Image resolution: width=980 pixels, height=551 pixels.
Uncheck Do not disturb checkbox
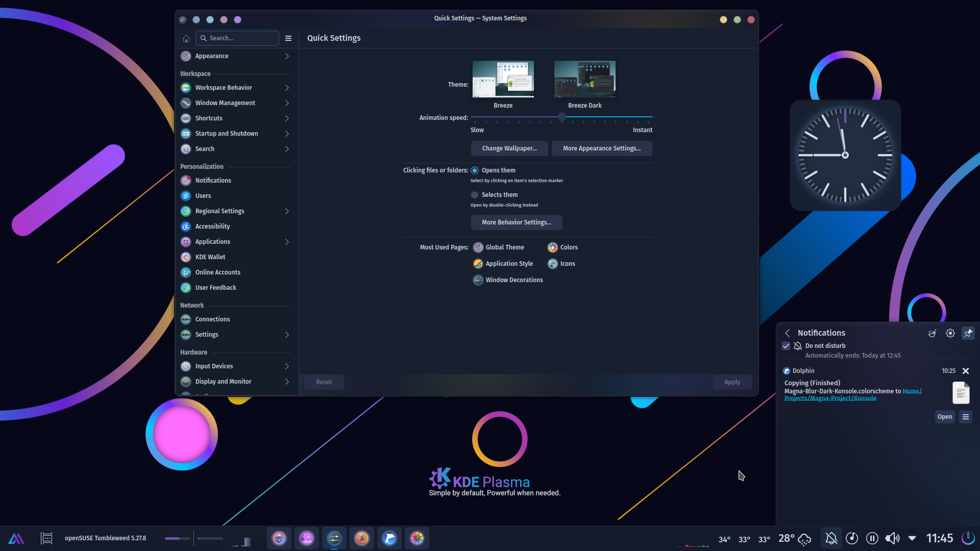[x=786, y=346]
